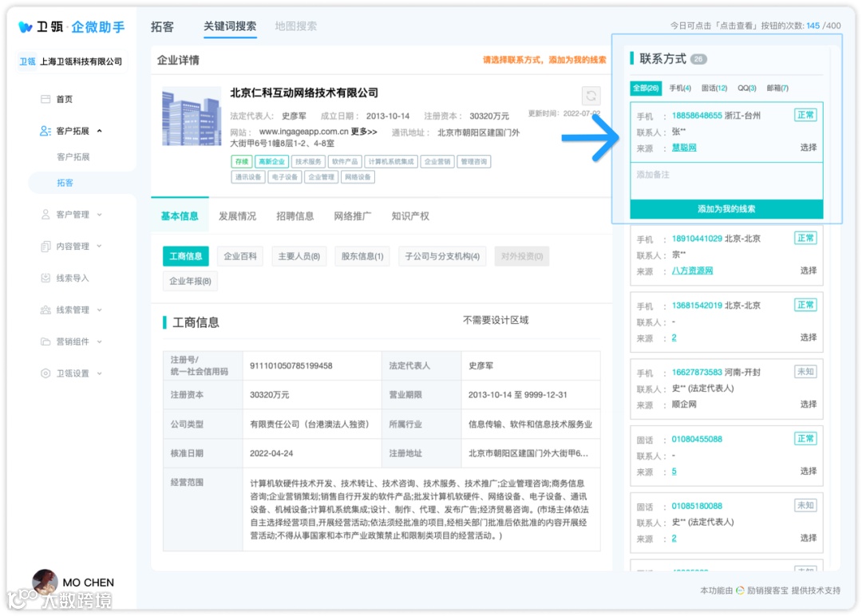This screenshot has width=862, height=616.
Task: Click phone number 13681542019
Action: [697, 306]
